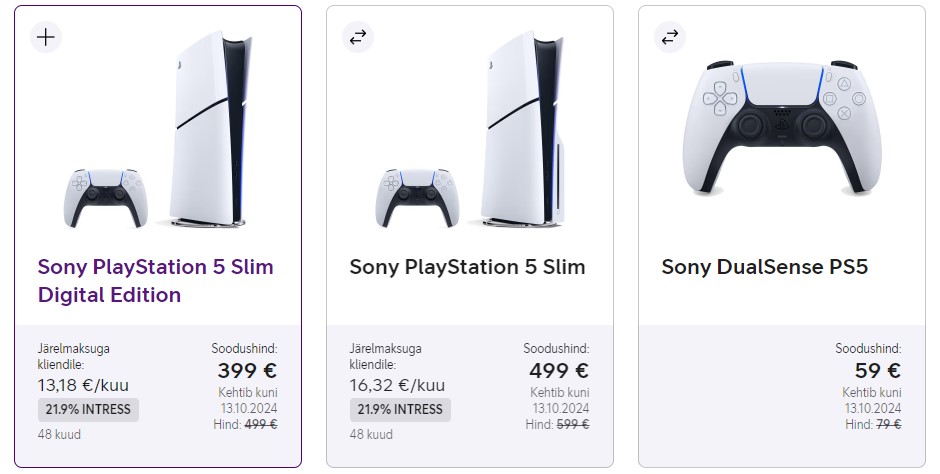Click the 48 kuud text under Digital Edition
The height and width of the screenshot is (474, 940).
[59, 434]
